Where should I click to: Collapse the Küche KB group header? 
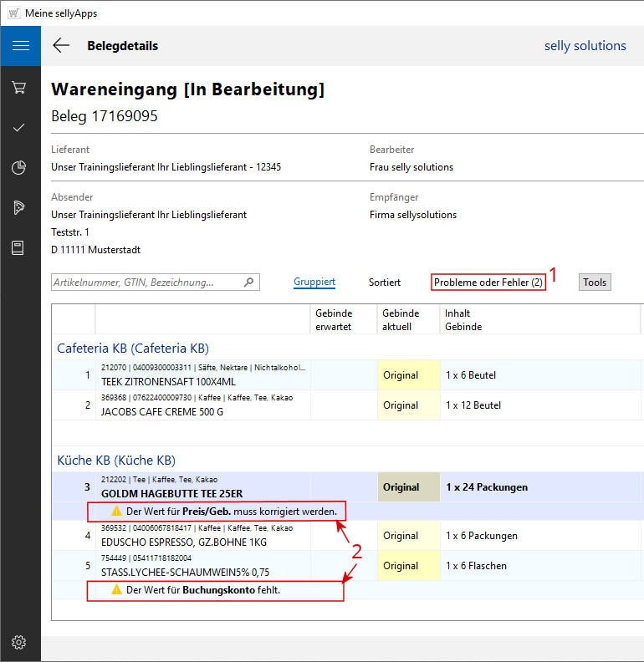(115, 460)
